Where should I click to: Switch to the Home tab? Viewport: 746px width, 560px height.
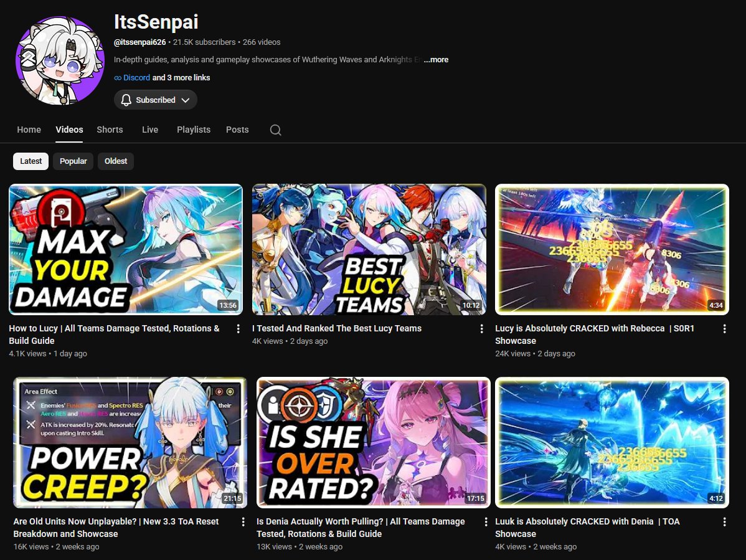(x=29, y=130)
